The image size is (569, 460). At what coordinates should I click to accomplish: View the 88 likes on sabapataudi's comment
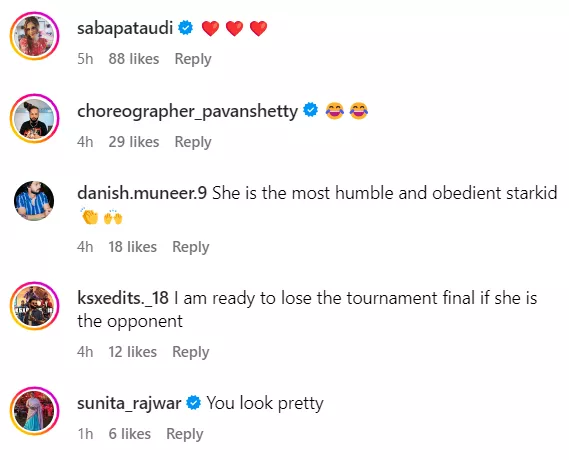tap(134, 59)
